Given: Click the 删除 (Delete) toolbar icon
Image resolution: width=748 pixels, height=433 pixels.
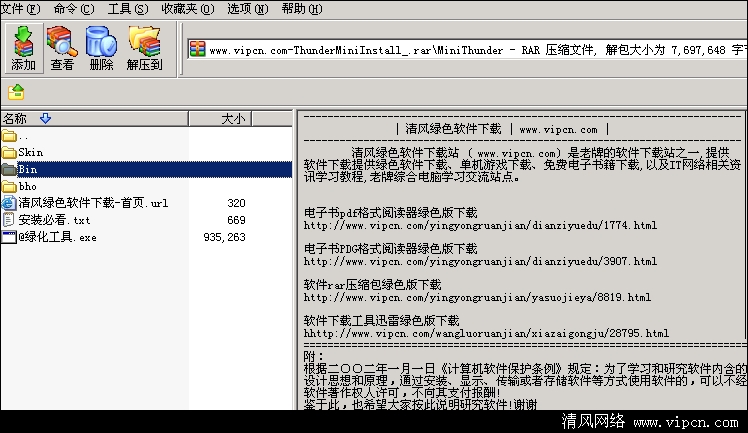Looking at the screenshot, I should click(101, 47).
